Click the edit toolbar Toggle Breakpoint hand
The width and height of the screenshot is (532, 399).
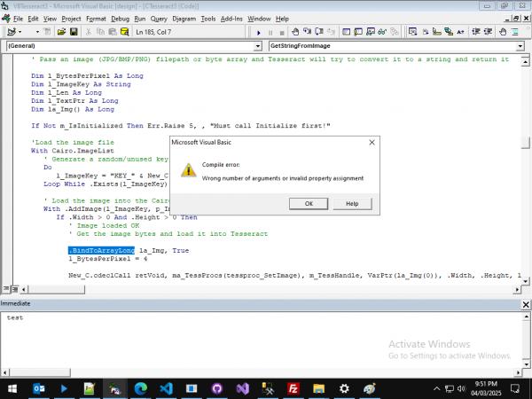click(x=503, y=32)
